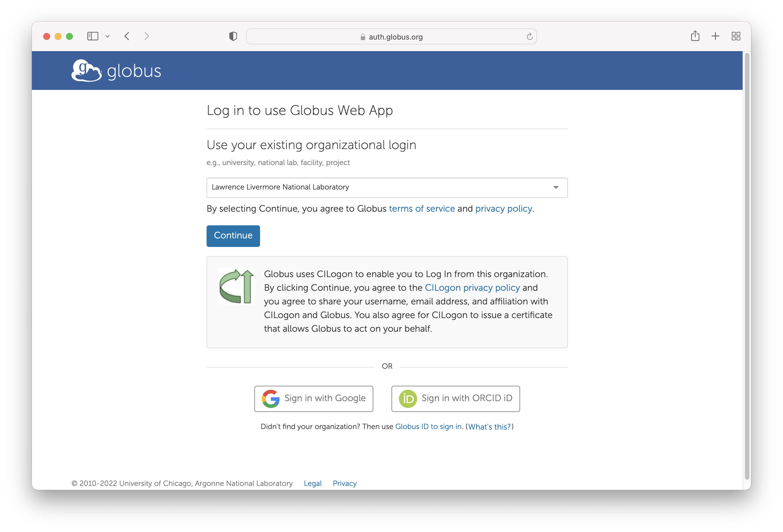Screen dimensions: 783x532
Task: Open the Share menu icon
Action: tap(695, 36)
